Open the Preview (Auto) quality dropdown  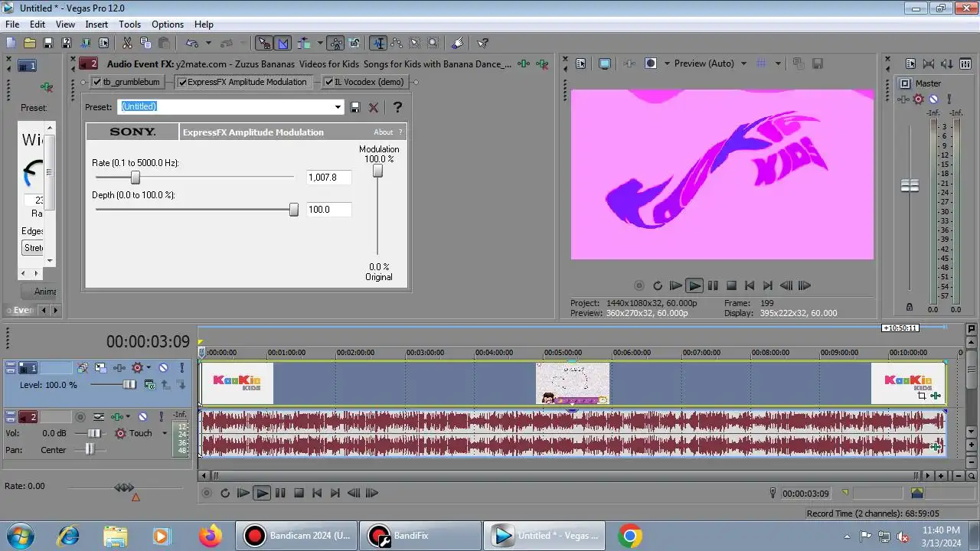coord(743,64)
